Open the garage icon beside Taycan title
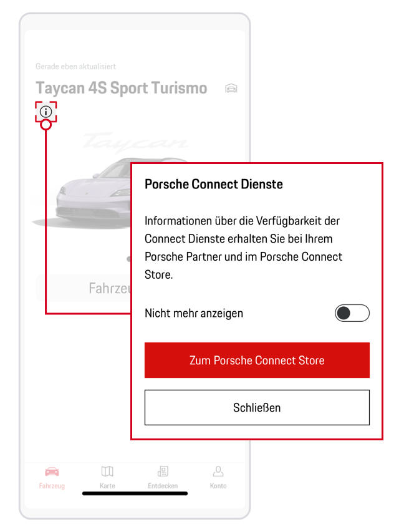 [231, 89]
